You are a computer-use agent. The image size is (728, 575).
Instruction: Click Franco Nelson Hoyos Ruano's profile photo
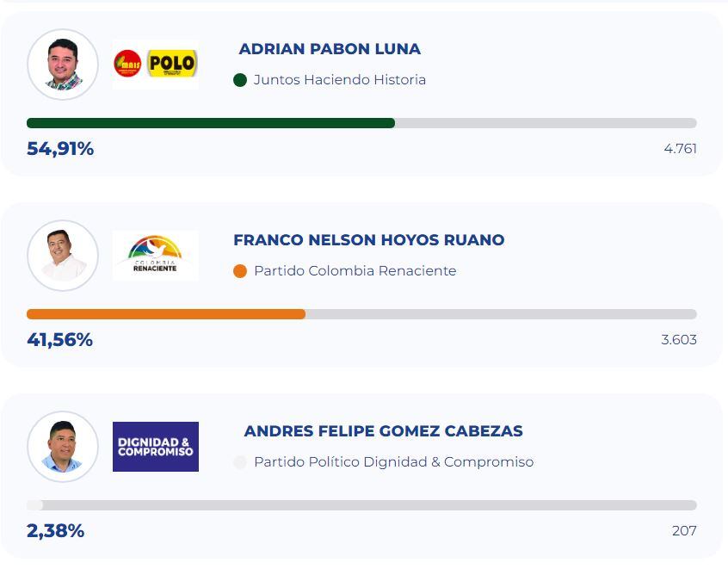(64, 255)
